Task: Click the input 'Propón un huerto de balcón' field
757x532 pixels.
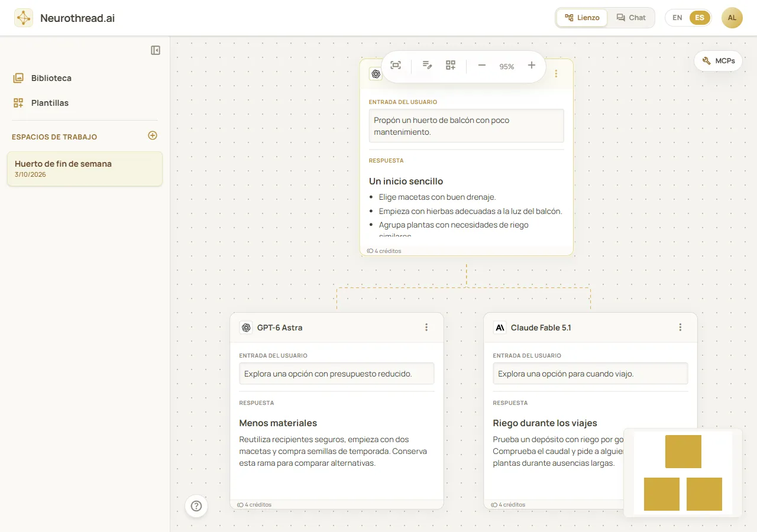Action: [x=467, y=126]
